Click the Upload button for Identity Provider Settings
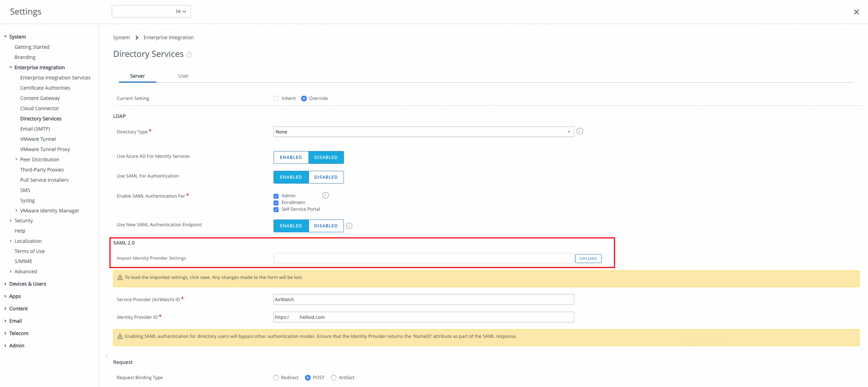868x387 pixels. click(588, 259)
